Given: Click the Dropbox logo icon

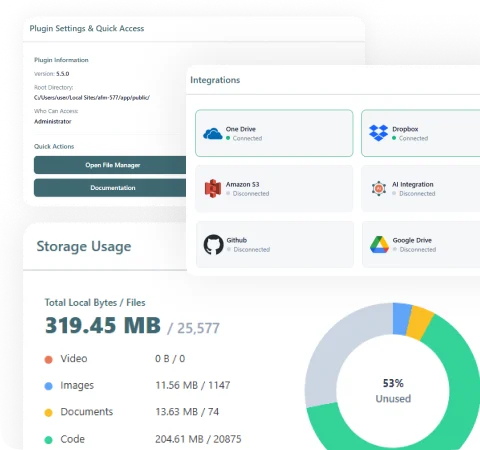Looking at the screenshot, I should (378, 133).
